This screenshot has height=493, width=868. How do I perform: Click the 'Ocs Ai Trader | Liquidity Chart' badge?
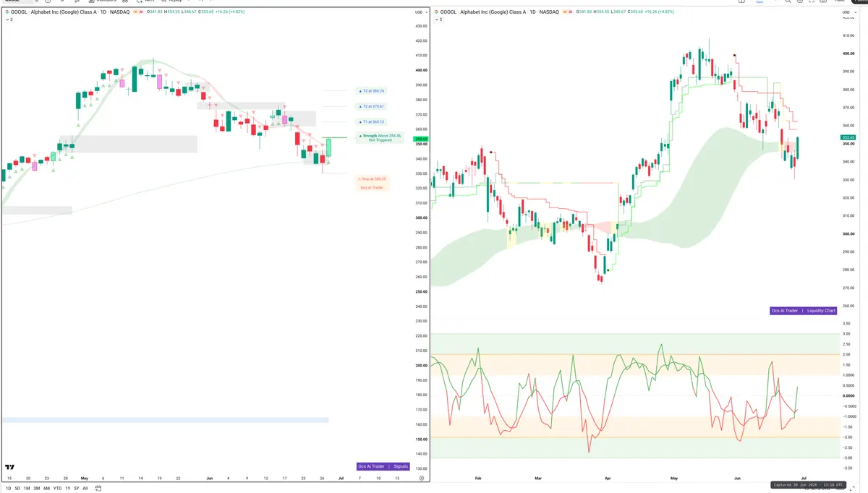click(x=804, y=311)
